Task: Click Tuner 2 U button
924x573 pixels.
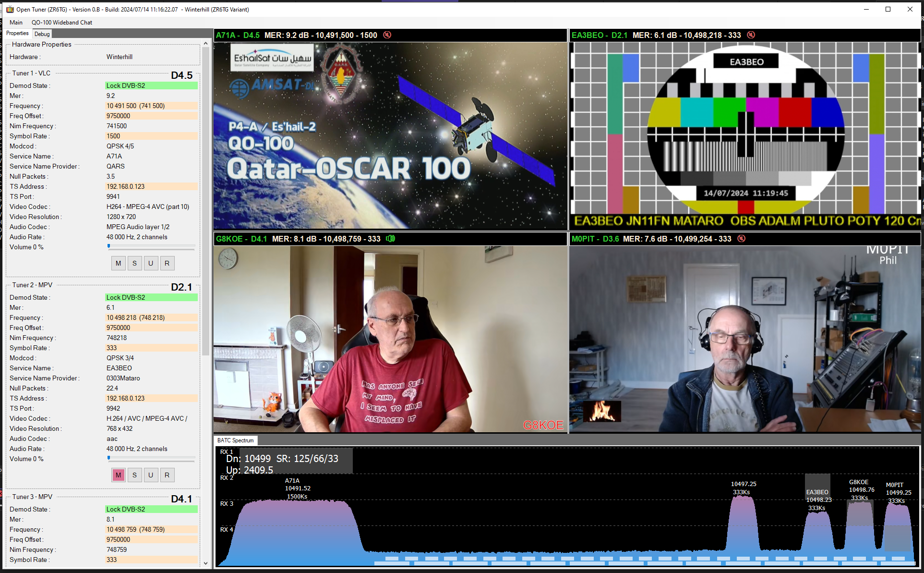Action: (x=151, y=475)
